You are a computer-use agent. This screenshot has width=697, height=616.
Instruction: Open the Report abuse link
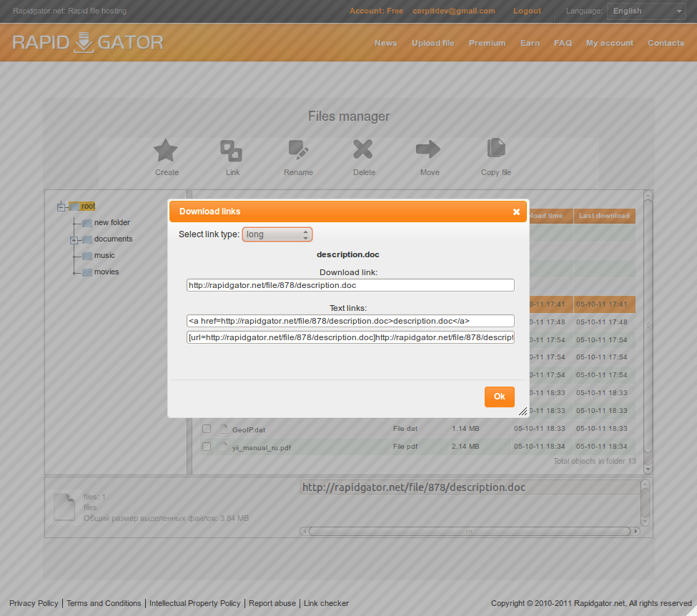pos(272,603)
